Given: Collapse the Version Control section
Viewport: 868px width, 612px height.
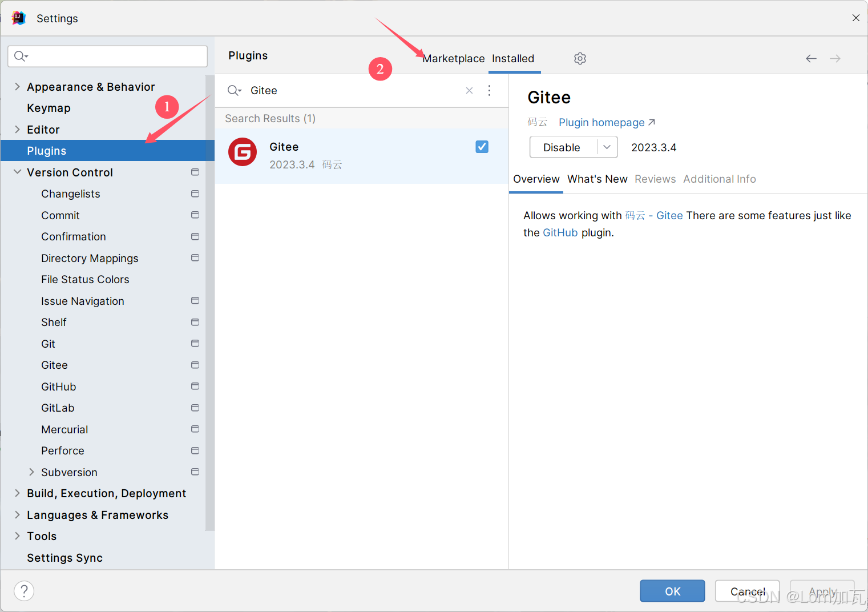Looking at the screenshot, I should click(17, 172).
